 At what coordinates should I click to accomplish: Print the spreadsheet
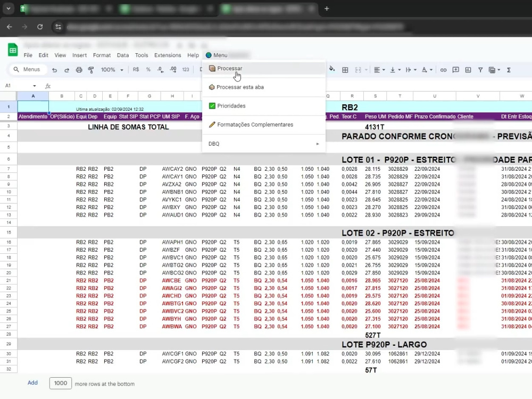[x=79, y=70]
